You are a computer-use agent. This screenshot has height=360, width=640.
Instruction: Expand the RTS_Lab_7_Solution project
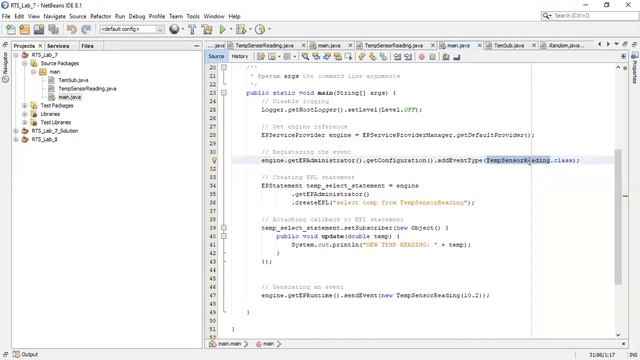[16, 131]
